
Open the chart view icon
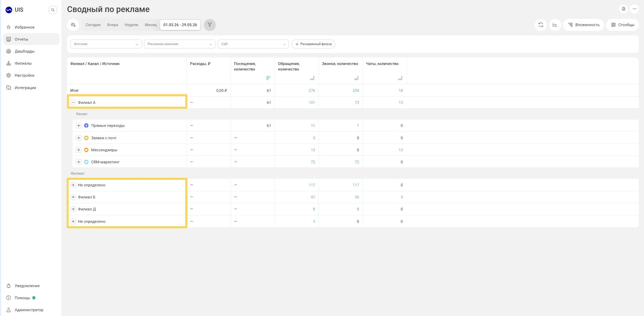(555, 25)
